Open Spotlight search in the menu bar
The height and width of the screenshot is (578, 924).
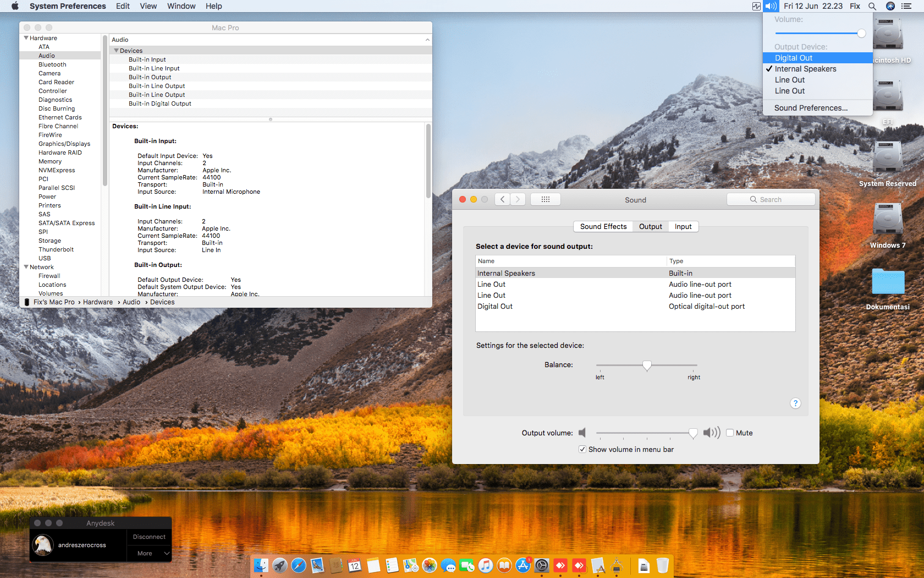[x=872, y=6]
